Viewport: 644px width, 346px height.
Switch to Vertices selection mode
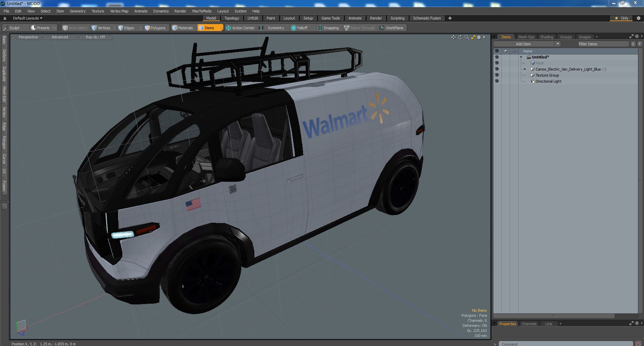pyautogui.click(x=104, y=28)
